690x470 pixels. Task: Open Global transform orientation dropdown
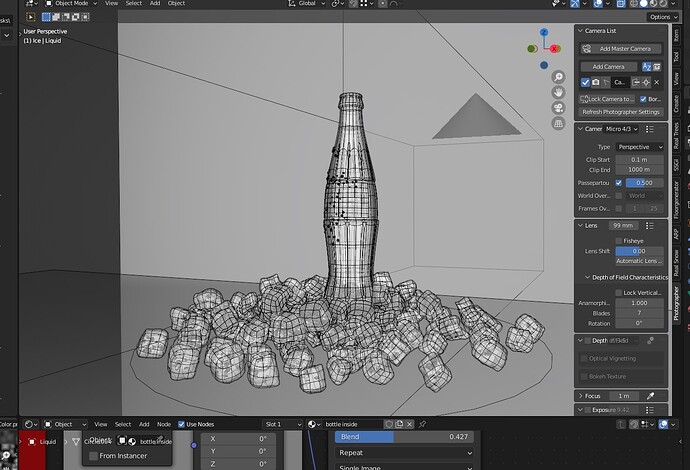point(307,4)
